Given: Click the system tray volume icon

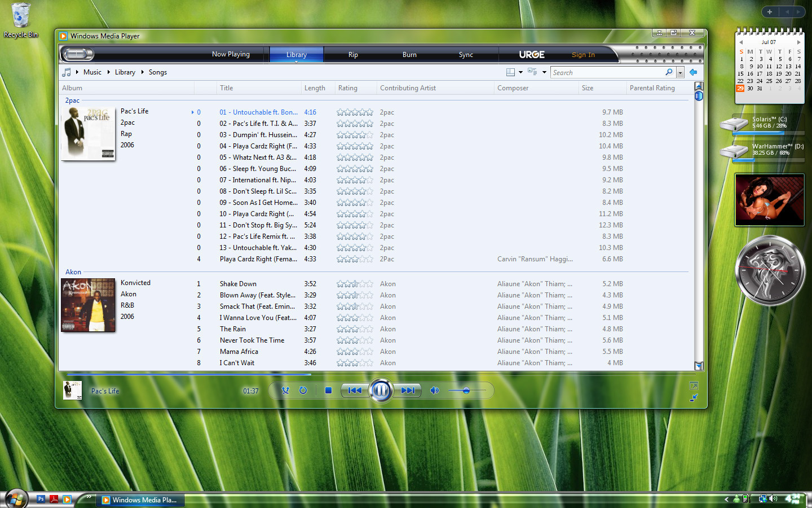Looking at the screenshot, I should point(773,498).
